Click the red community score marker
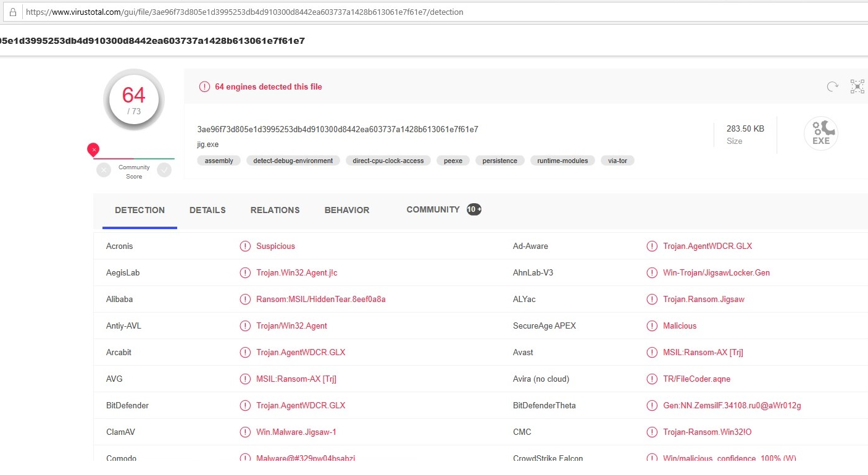868x475 pixels. coord(93,149)
